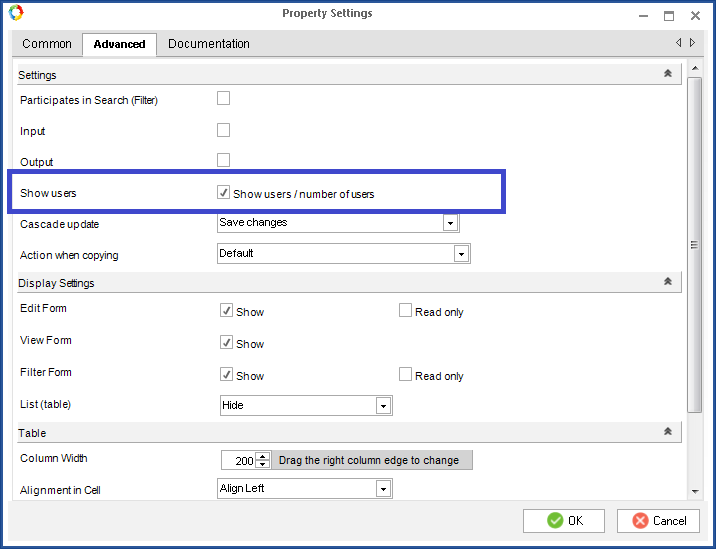Switch to the Documentation tab

point(209,44)
